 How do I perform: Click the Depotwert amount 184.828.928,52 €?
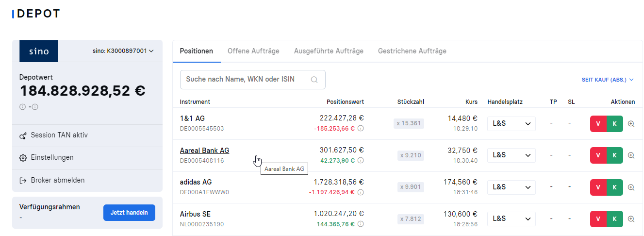pos(83,91)
